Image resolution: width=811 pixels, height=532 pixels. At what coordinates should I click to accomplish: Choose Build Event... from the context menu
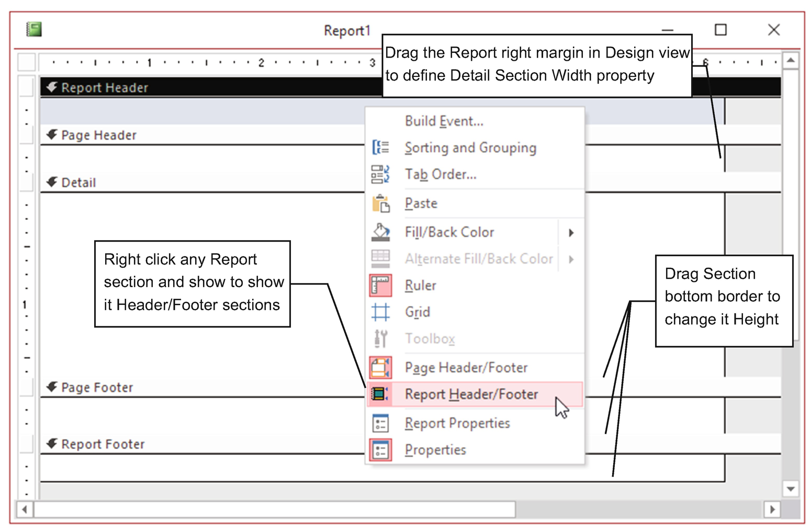coord(474,121)
